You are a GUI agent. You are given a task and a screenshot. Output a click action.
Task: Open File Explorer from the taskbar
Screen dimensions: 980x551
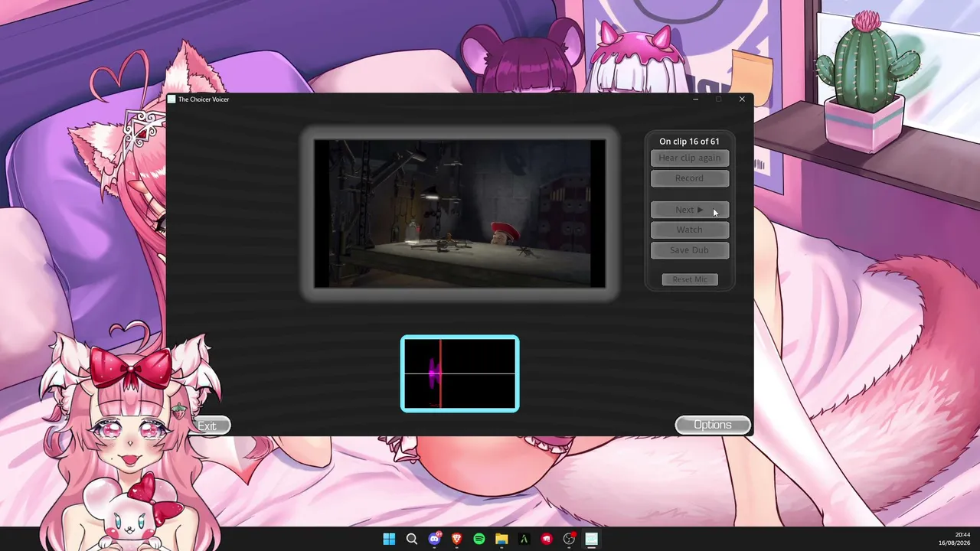[501, 539]
